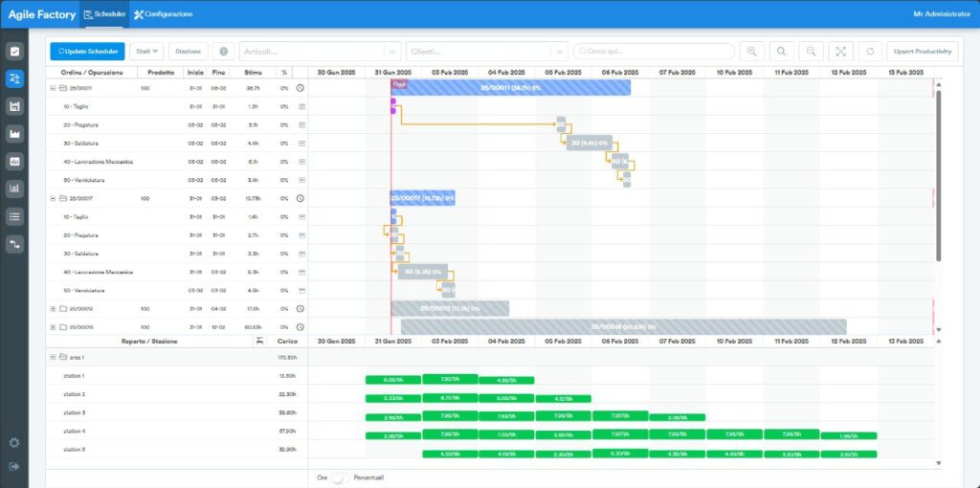980x488 pixels.
Task: Select the grey striped 25/00012 Gantt bar
Action: [450, 309]
